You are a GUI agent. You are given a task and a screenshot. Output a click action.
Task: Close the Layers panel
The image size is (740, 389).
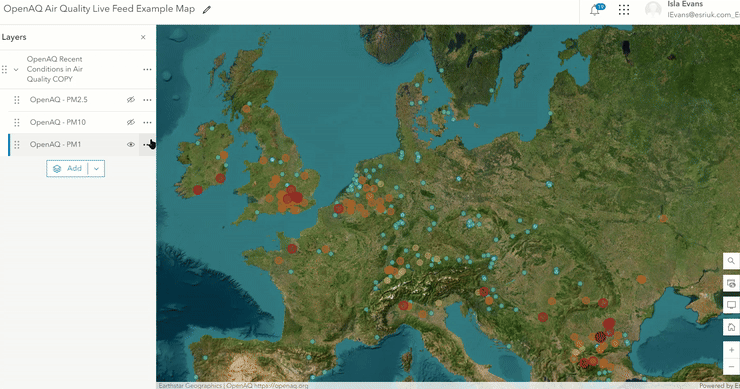coord(143,37)
